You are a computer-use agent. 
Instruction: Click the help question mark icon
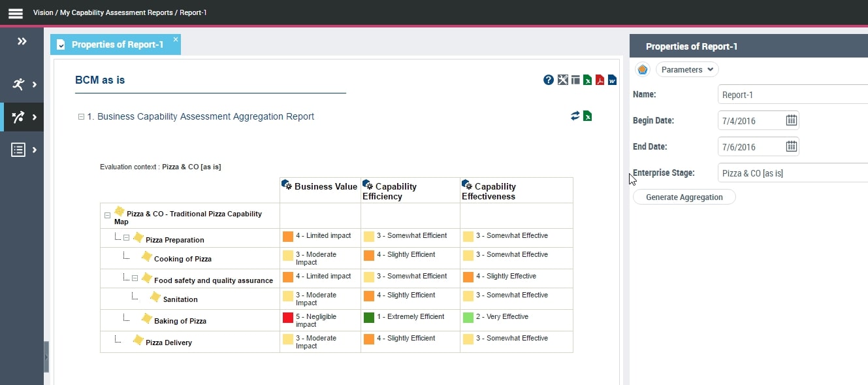(549, 80)
